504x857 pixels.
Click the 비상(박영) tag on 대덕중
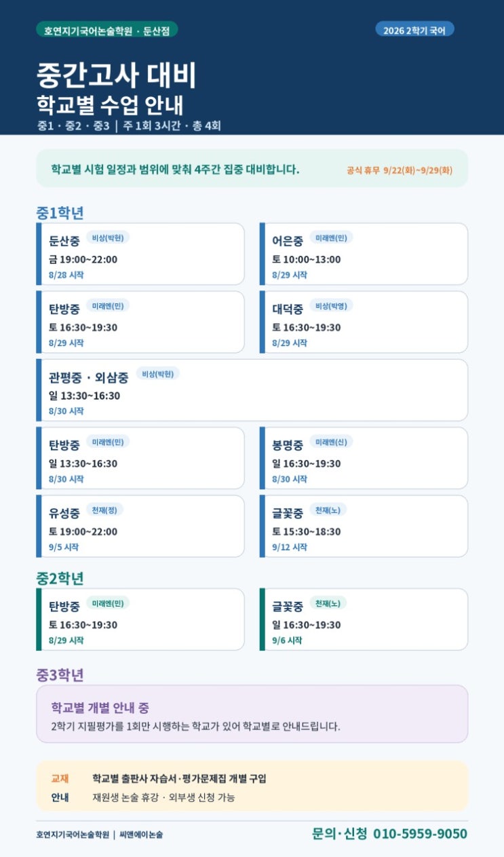pyautogui.click(x=331, y=306)
